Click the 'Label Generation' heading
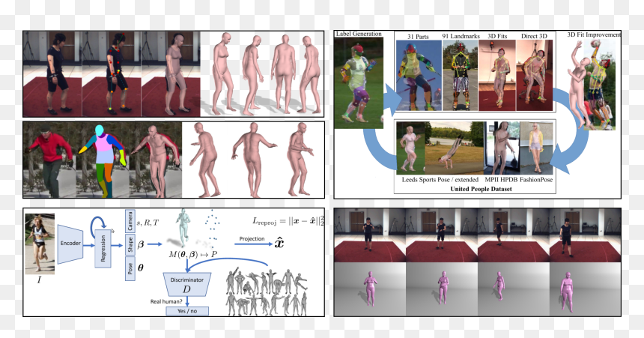The height and width of the screenshot is (338, 644). (359, 34)
